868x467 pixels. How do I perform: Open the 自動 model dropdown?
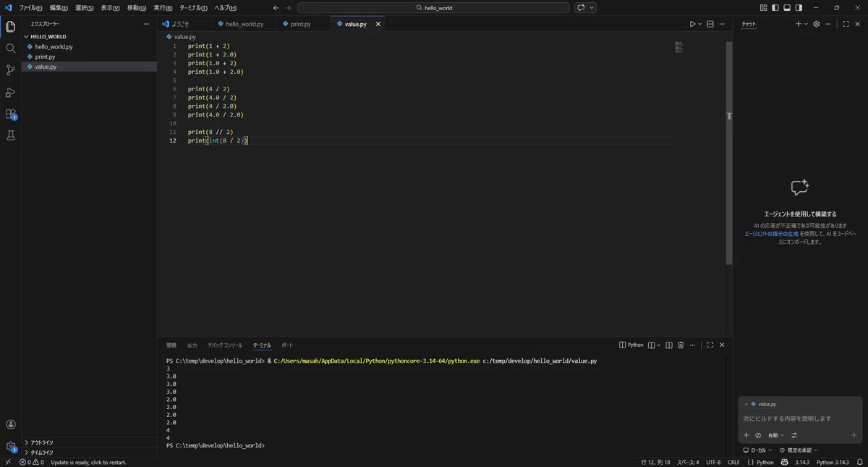pyautogui.click(x=775, y=435)
